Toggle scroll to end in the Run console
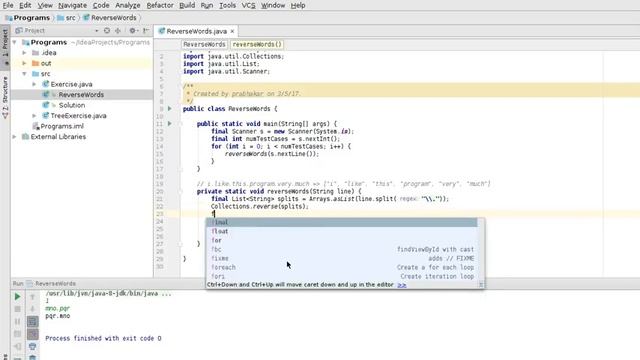The image size is (640, 360). (33, 334)
